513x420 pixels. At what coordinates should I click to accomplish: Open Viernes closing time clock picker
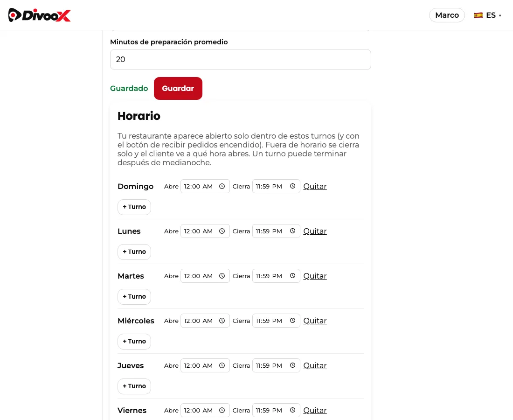[292, 411]
